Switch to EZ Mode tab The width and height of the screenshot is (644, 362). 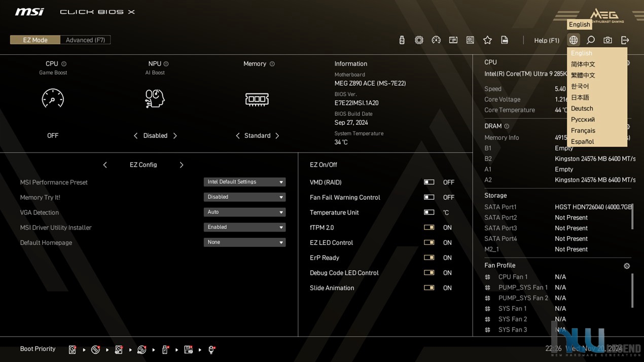[35, 40]
